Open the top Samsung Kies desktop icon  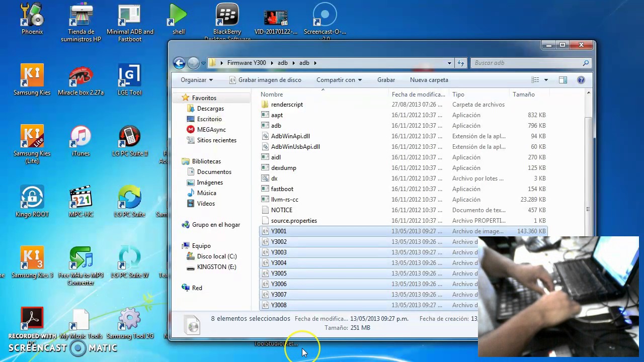pos(32,80)
